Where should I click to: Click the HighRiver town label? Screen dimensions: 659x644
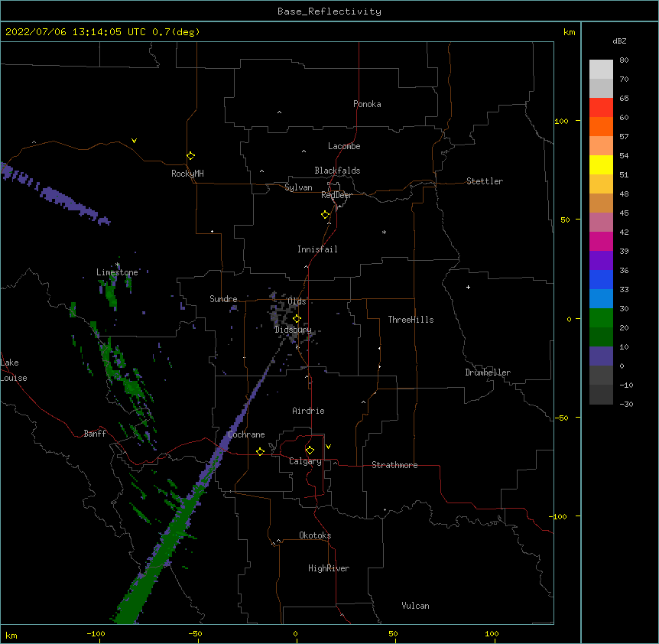329,568
